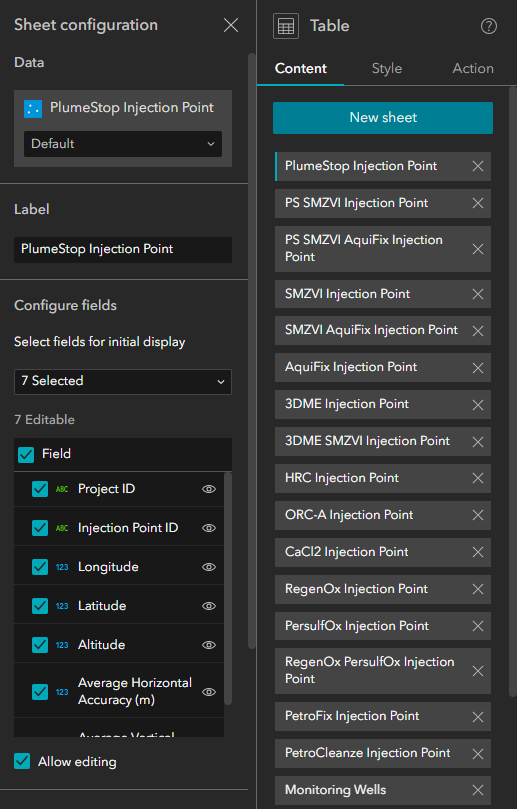Remove the PS SMZVI Injection Point sheet
The width and height of the screenshot is (517, 809).
[x=478, y=203]
